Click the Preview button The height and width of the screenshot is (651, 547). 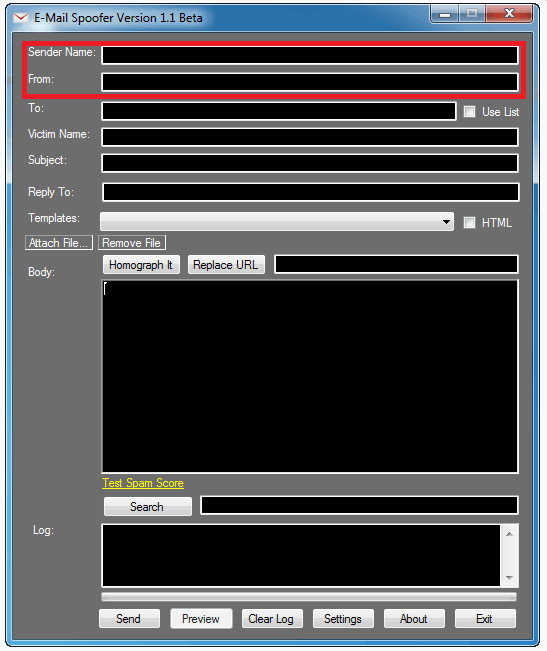coord(201,619)
